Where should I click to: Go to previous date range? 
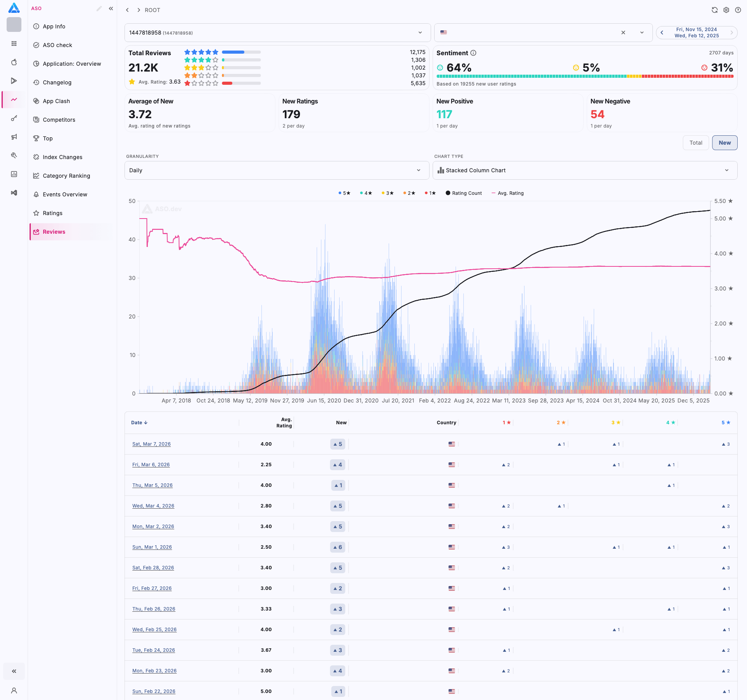662,33
